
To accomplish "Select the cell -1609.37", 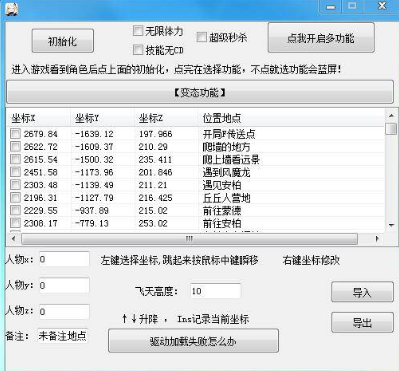I will point(94,147).
